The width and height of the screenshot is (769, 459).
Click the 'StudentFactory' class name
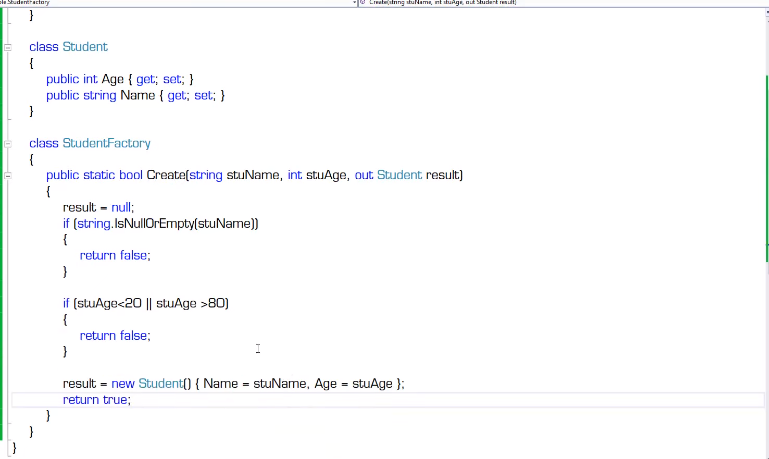click(106, 143)
